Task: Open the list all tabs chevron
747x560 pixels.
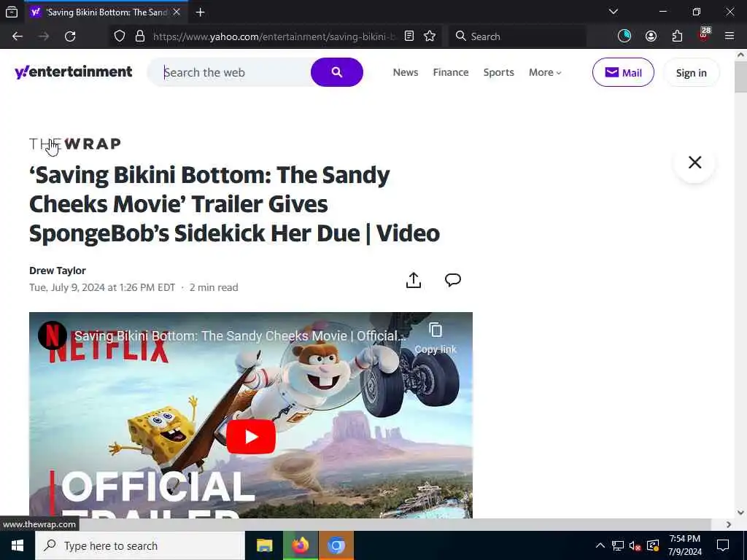Action: click(x=613, y=12)
